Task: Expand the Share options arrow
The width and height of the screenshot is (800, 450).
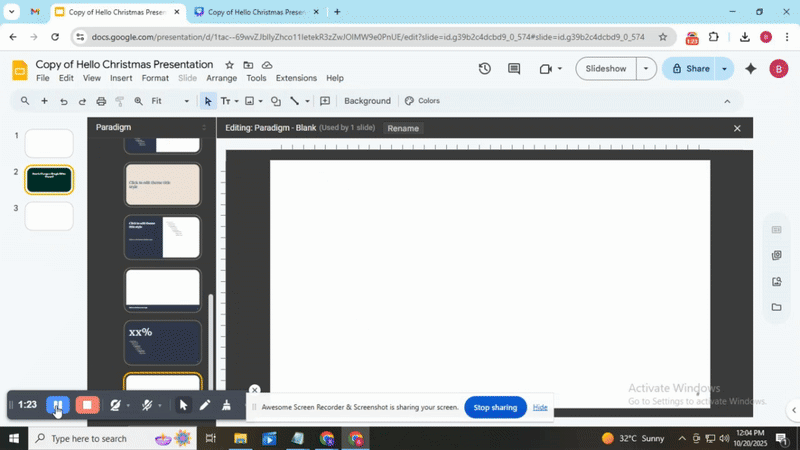Action: pos(724,69)
